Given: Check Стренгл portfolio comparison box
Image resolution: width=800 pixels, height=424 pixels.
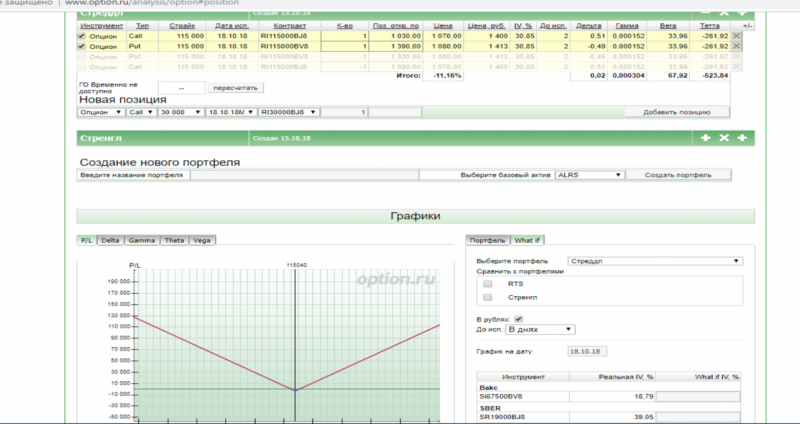Looking at the screenshot, I should pos(488,297).
